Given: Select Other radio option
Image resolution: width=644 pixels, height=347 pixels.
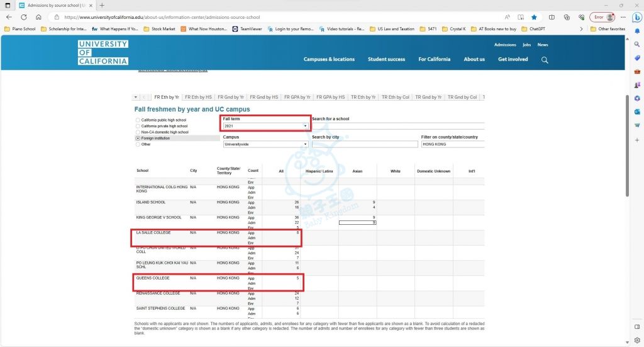Looking at the screenshot, I should 138,144.
